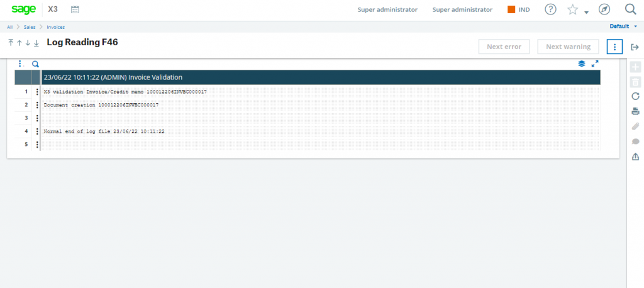
Task: Go to first record arrow
Action: point(11,43)
